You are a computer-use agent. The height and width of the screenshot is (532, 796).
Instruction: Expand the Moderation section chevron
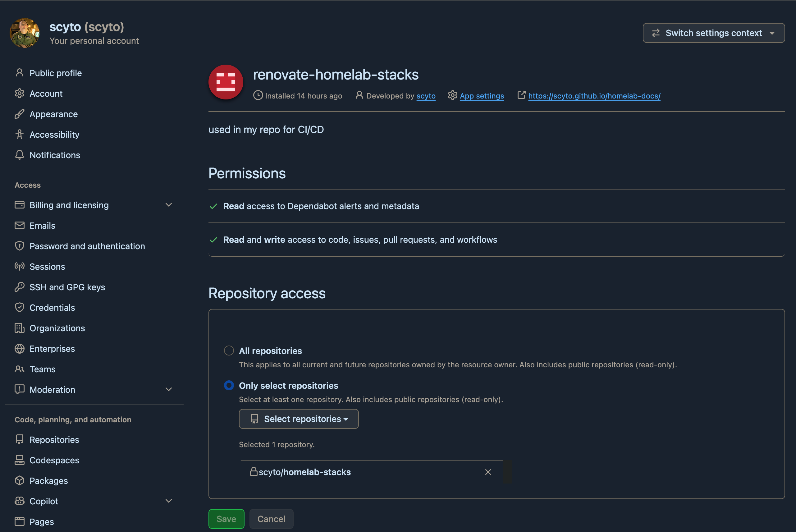[169, 389]
